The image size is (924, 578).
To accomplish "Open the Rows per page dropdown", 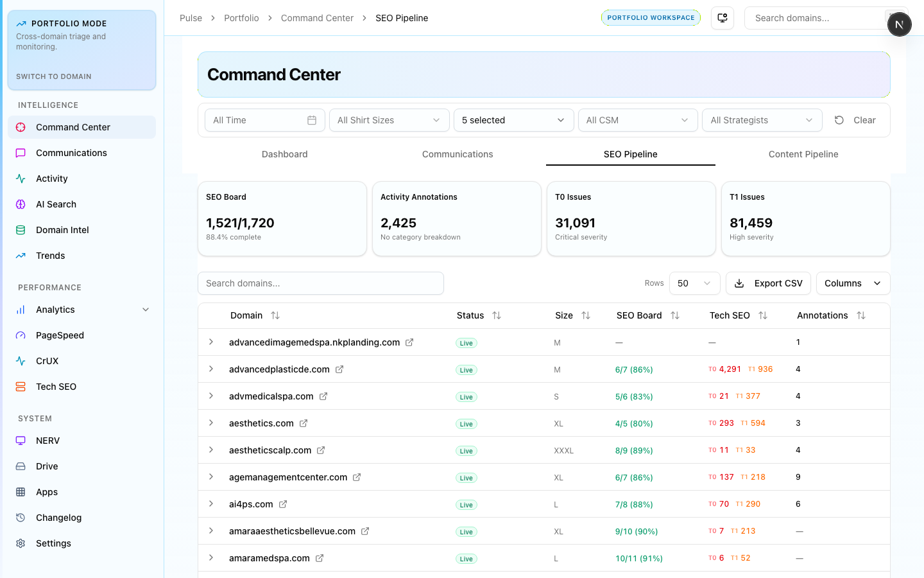I will (x=694, y=283).
